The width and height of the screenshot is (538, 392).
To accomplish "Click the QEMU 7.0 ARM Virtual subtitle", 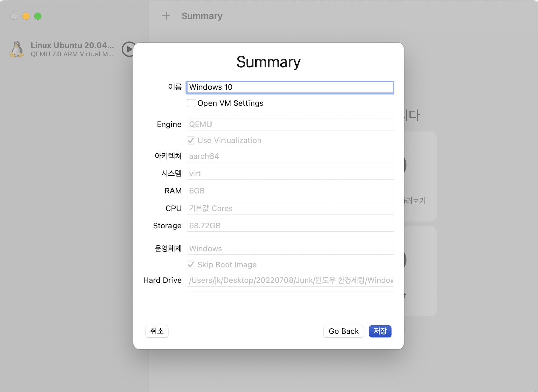I will tap(72, 54).
